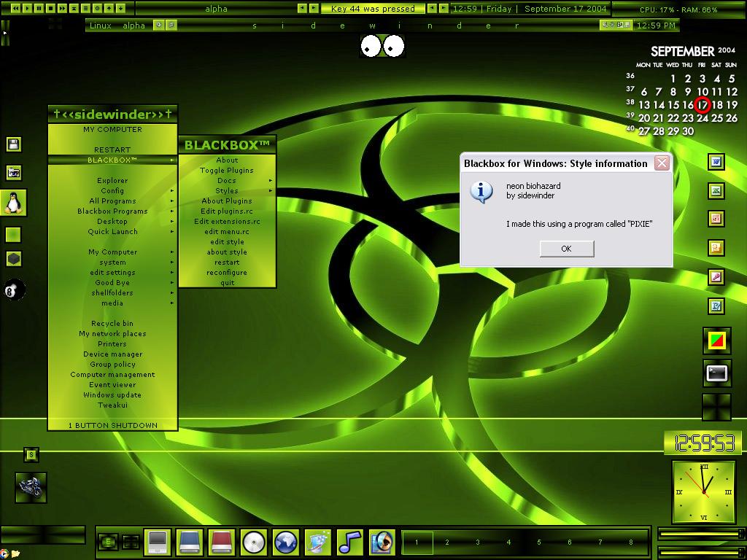Open the monitor icon in bottom dock
This screenshot has width=747, height=560.
pyautogui.click(x=158, y=542)
